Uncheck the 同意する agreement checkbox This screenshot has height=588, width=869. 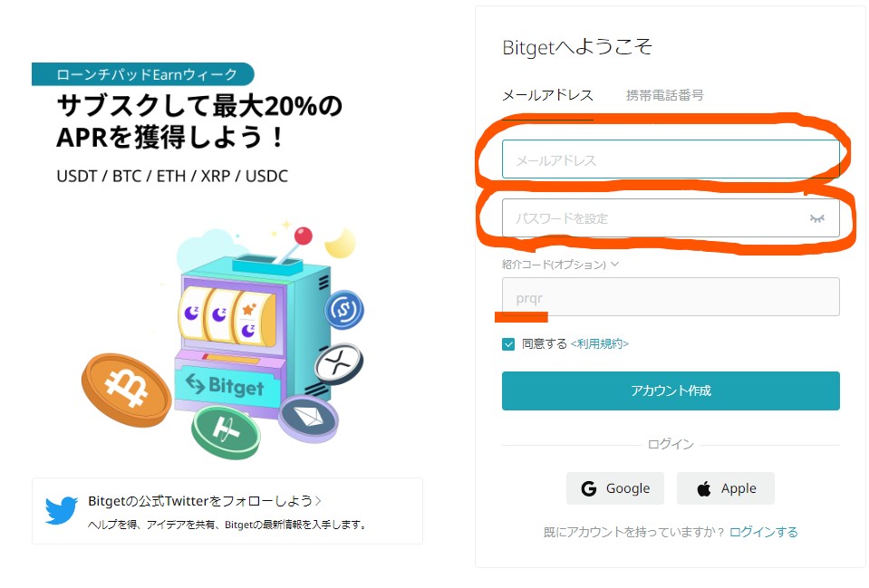coord(508,344)
